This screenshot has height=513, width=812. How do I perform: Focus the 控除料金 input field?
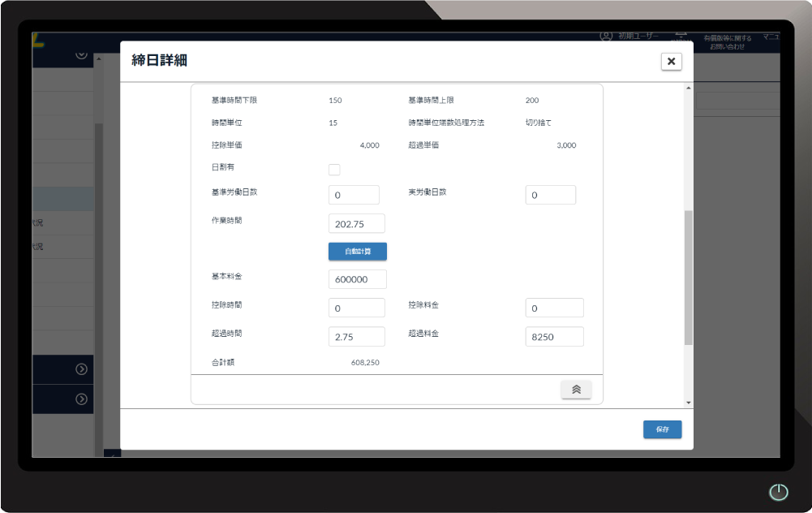click(x=554, y=308)
